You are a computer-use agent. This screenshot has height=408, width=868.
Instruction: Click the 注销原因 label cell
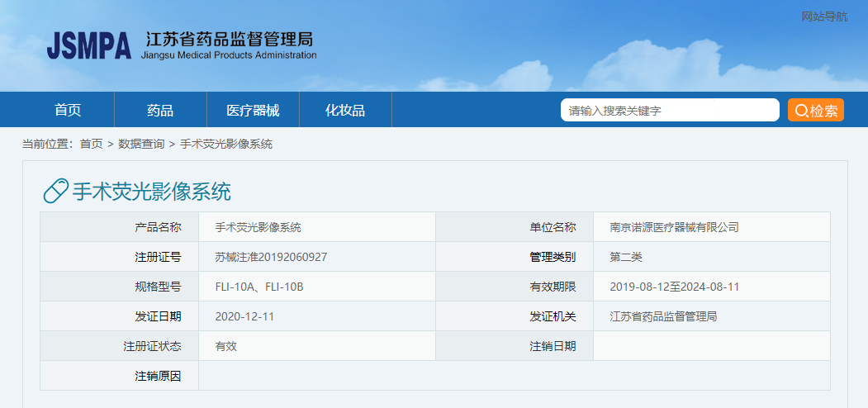click(119, 376)
